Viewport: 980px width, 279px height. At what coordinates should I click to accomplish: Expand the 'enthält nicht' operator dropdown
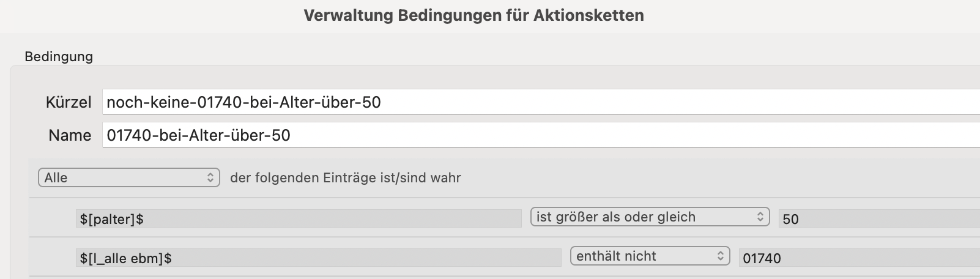pos(650,256)
